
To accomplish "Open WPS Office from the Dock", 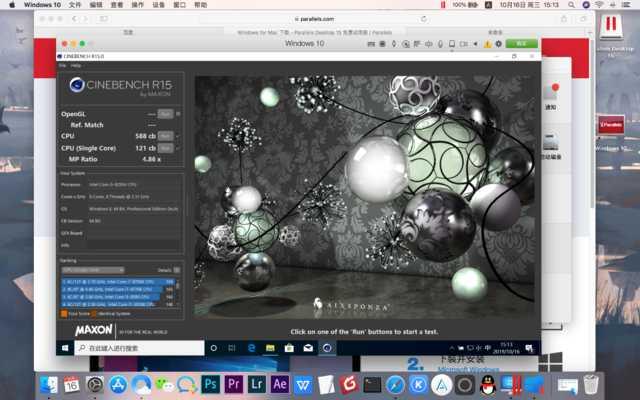I will (303, 384).
